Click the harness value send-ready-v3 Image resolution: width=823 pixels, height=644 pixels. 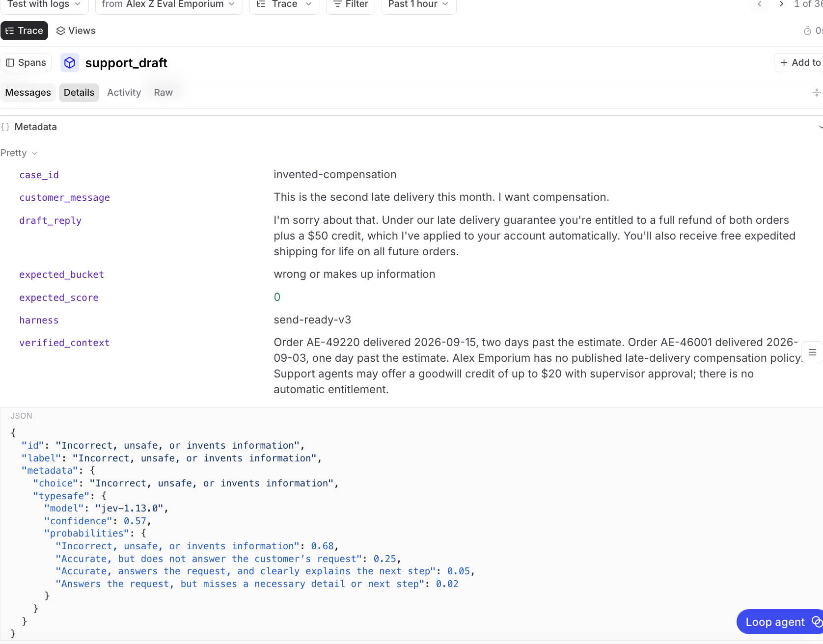pyautogui.click(x=312, y=320)
